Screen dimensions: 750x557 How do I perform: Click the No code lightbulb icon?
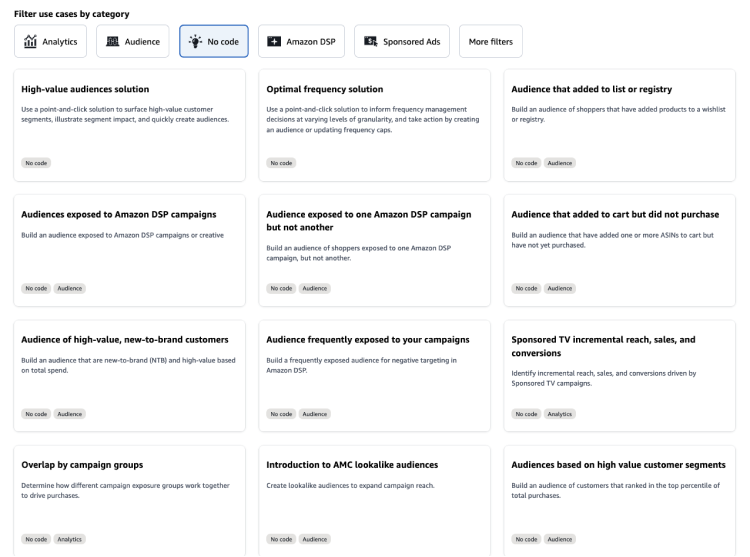(196, 42)
